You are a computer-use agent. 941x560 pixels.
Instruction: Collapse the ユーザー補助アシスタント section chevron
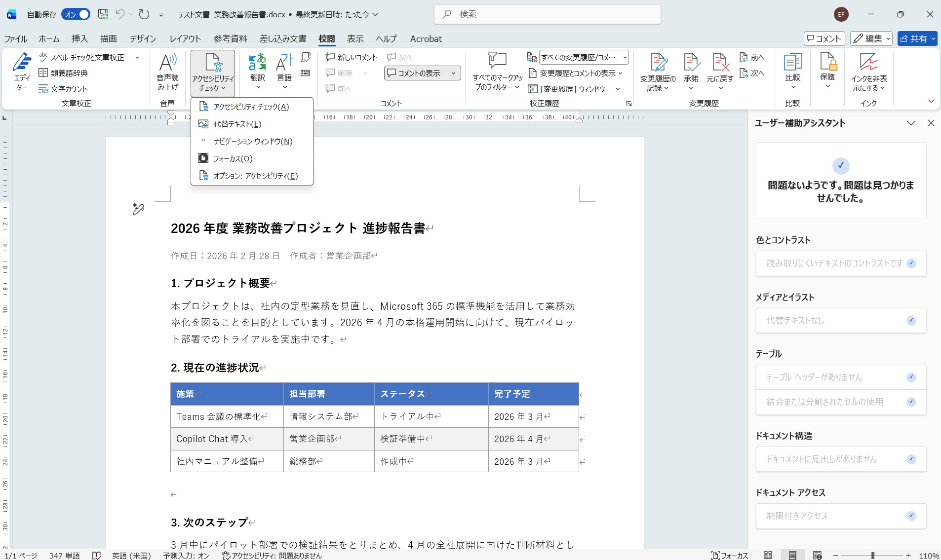click(x=911, y=123)
